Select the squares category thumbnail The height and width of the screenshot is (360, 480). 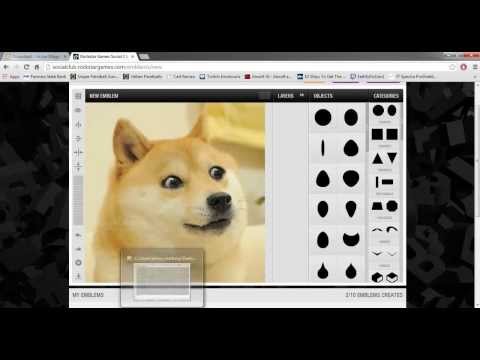coord(384,134)
